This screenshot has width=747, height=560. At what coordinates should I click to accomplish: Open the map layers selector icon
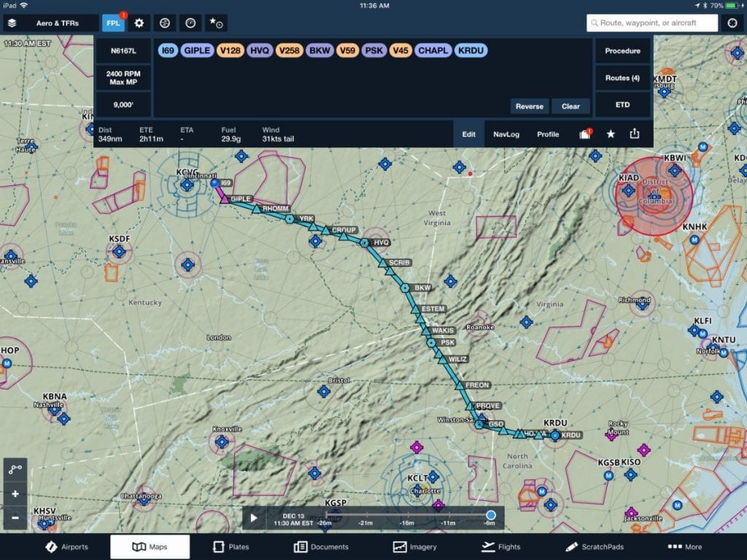click(x=11, y=23)
